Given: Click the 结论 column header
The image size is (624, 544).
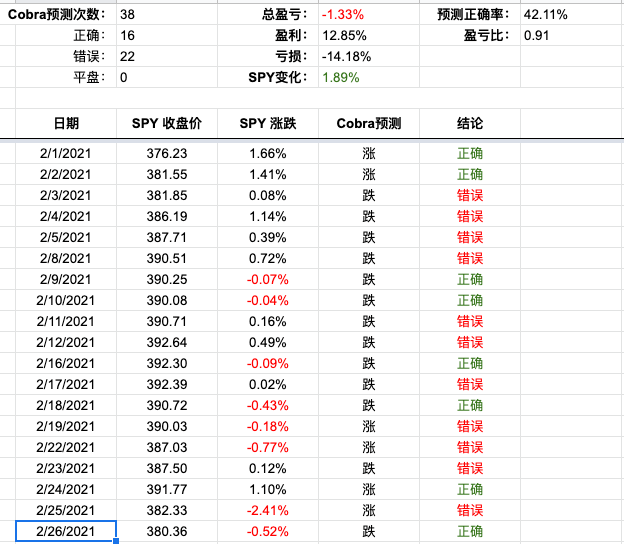Looking at the screenshot, I should point(470,123).
